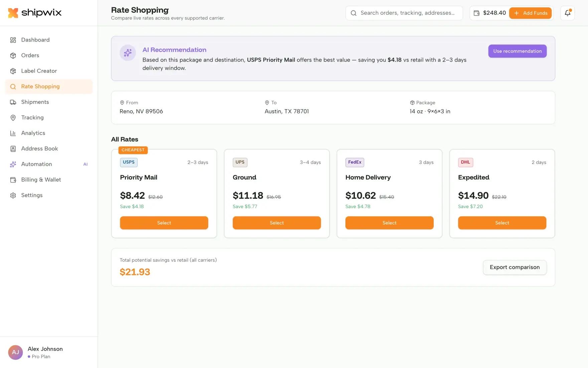This screenshot has width=588, height=368.
Task: Click the To location pin icon
Action: pos(267,103)
